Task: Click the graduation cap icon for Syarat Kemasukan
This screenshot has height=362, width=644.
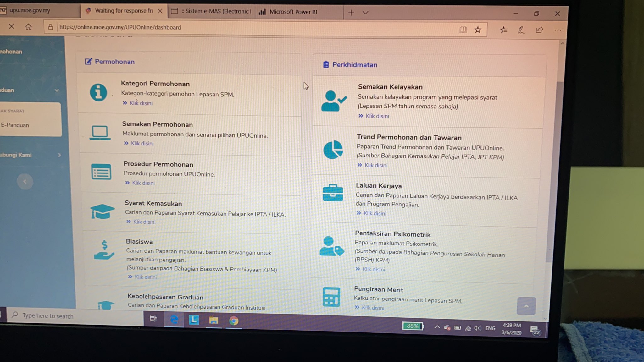Action: coord(103,211)
